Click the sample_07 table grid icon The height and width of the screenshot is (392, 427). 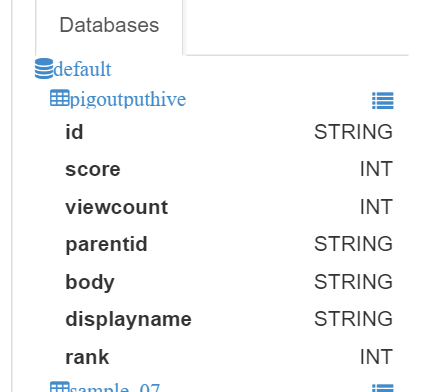60,387
